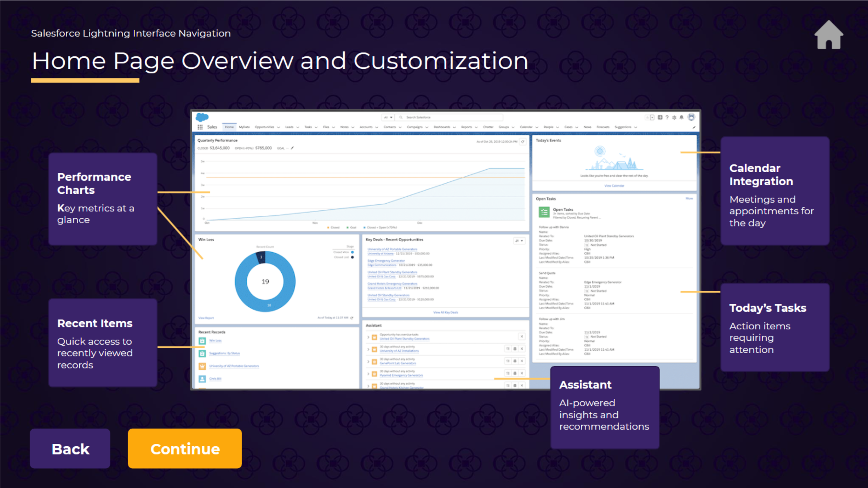The image size is (868, 488).
Task: Dismiss the Pyramid Emergency Generators assistant item
Action: coord(522,373)
